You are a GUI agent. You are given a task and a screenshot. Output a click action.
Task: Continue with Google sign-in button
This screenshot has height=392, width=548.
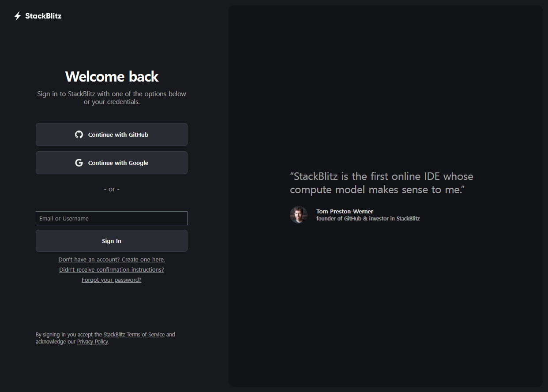tap(112, 163)
